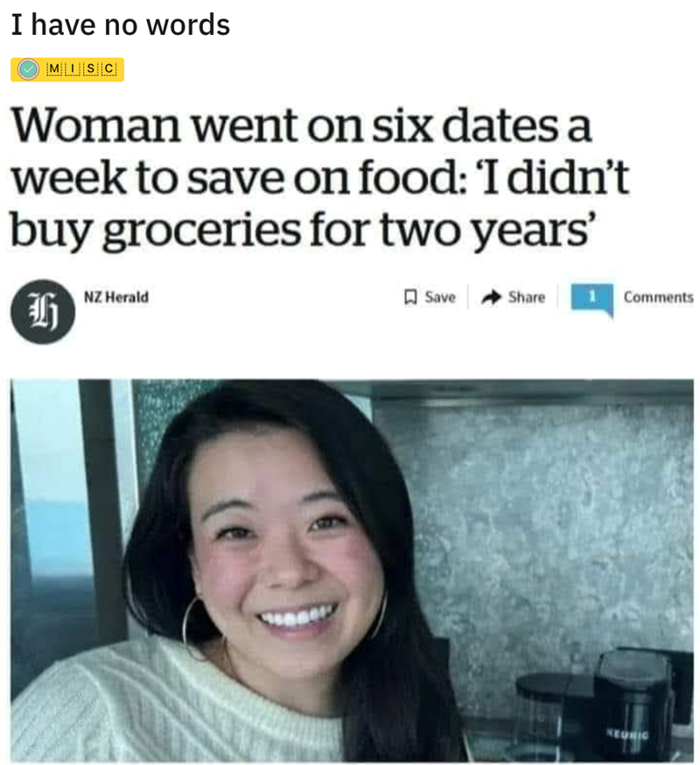This screenshot has height=765, width=700.
Task: Open the MISC flair tag
Action: click(x=67, y=69)
